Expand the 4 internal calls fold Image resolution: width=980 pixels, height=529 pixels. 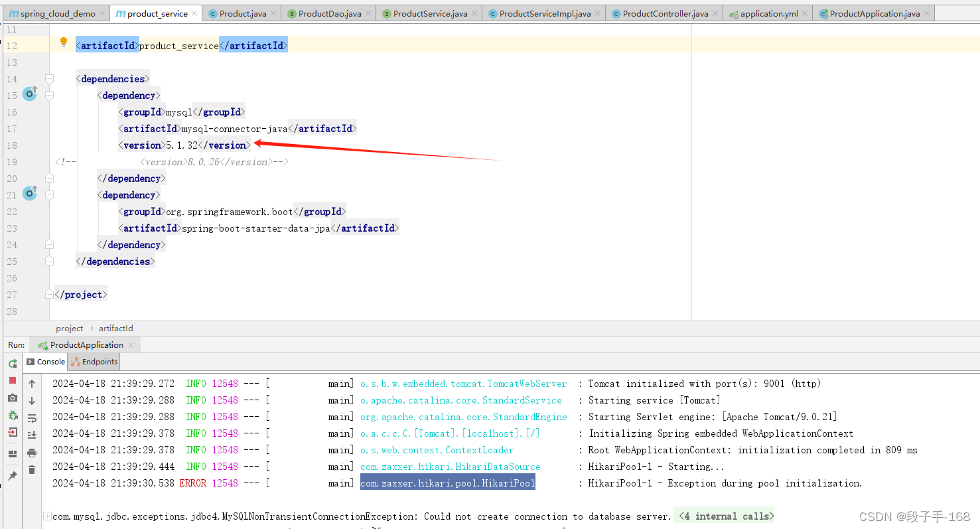point(724,516)
